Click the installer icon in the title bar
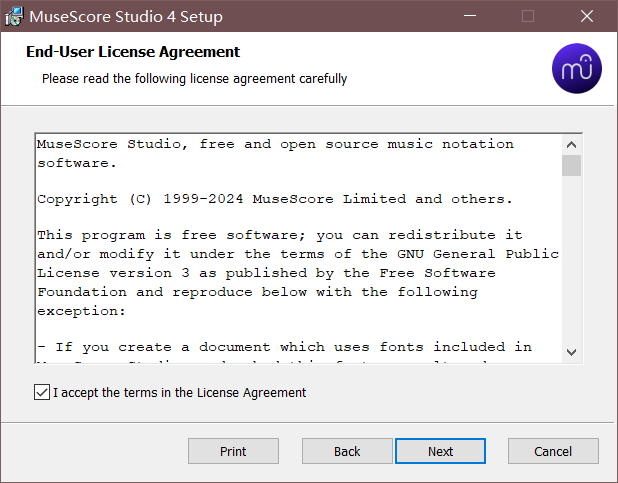Screen dimensions: 618x483 15,16
